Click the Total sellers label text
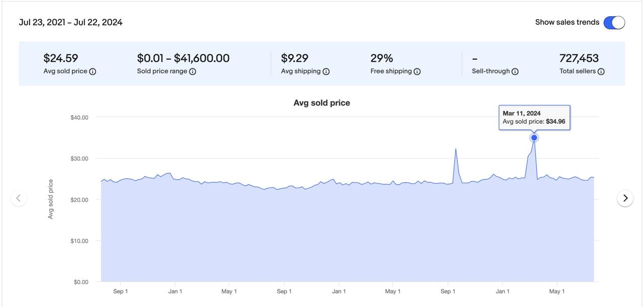Screen dimensions: 644x307 coord(578,71)
